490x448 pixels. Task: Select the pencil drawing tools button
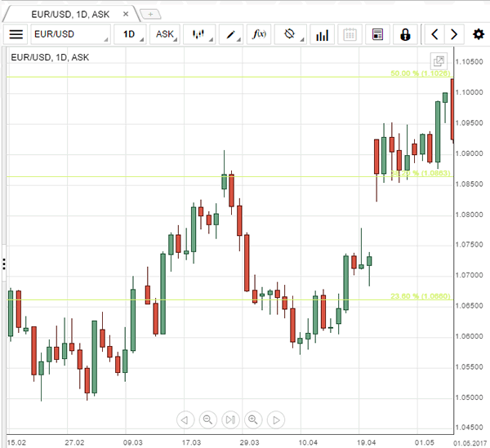click(x=231, y=34)
